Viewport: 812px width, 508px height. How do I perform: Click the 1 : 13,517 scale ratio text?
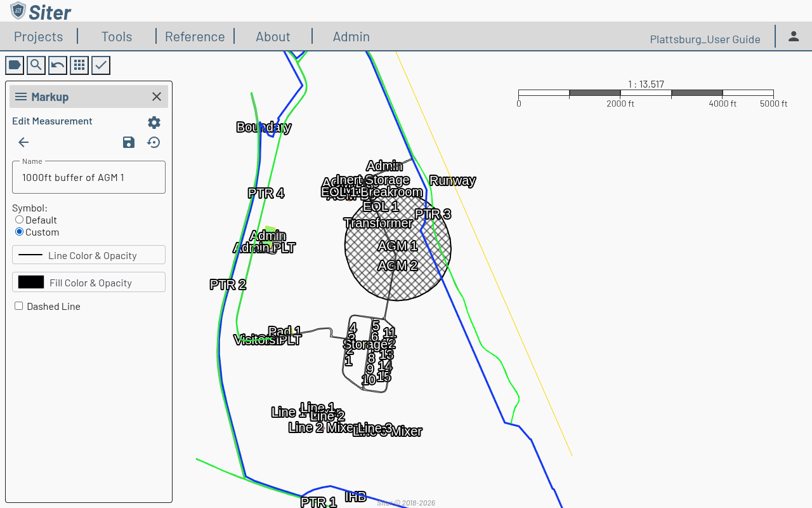(x=646, y=84)
